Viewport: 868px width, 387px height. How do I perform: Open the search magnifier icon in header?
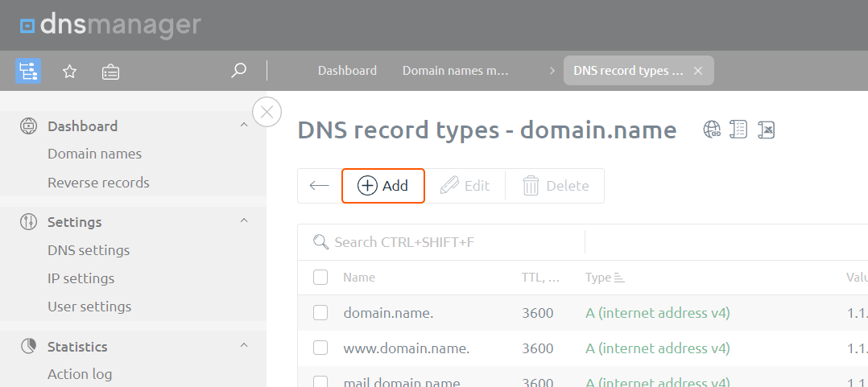(238, 71)
